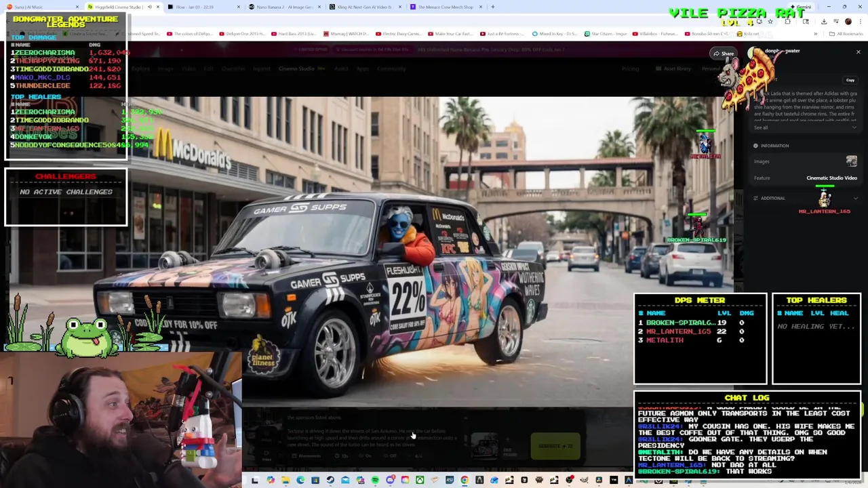Copy the prompt with the Copy button
This screenshot has height=488, width=868.
pos(850,80)
